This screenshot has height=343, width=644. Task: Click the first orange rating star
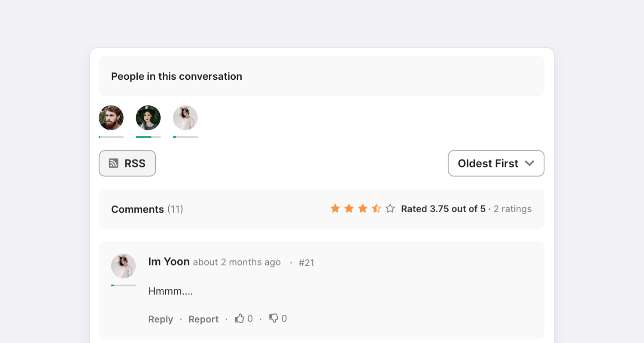(335, 208)
